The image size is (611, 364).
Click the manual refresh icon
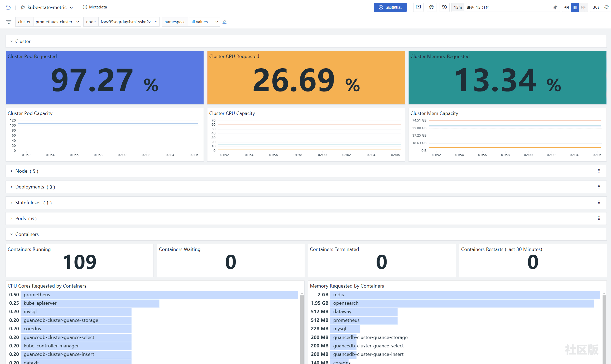(606, 7)
